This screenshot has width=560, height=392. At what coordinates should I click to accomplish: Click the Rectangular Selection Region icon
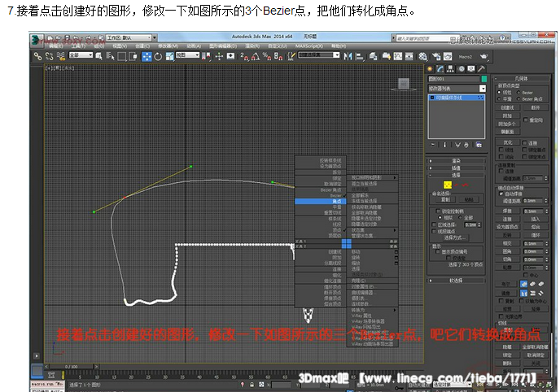coord(122,56)
